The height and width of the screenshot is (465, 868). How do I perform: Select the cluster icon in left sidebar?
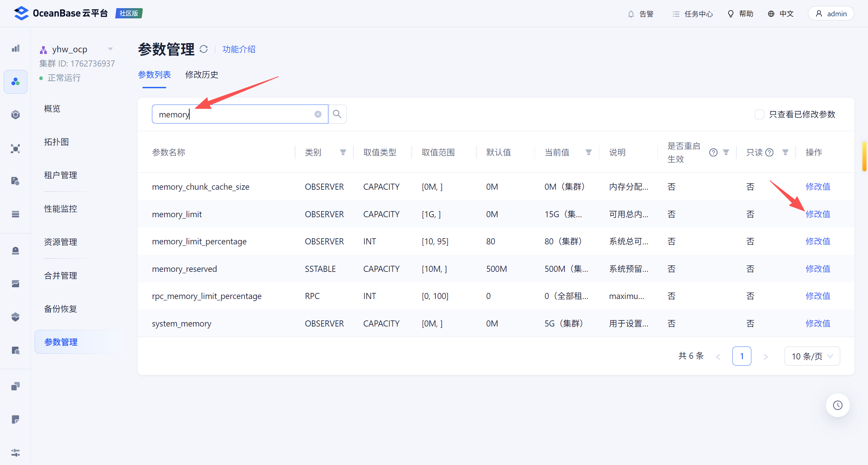[x=16, y=82]
